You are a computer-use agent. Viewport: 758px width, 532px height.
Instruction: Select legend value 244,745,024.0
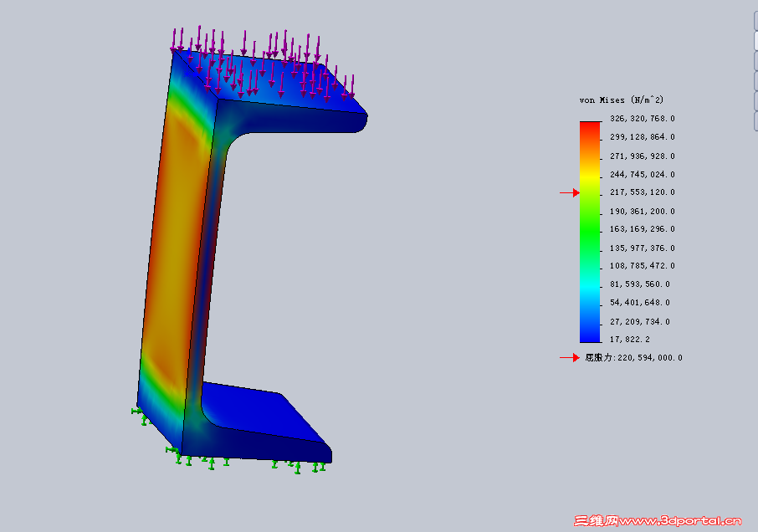[642, 175]
